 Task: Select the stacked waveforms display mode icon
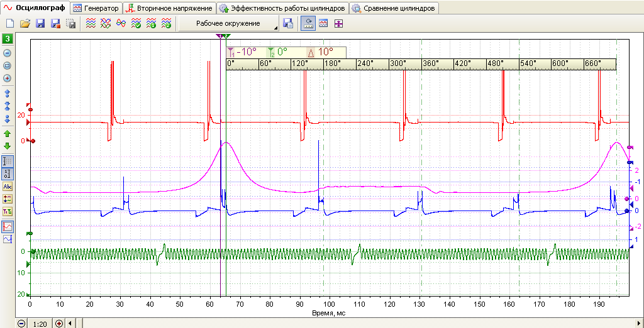pyautogui.click(x=91, y=24)
